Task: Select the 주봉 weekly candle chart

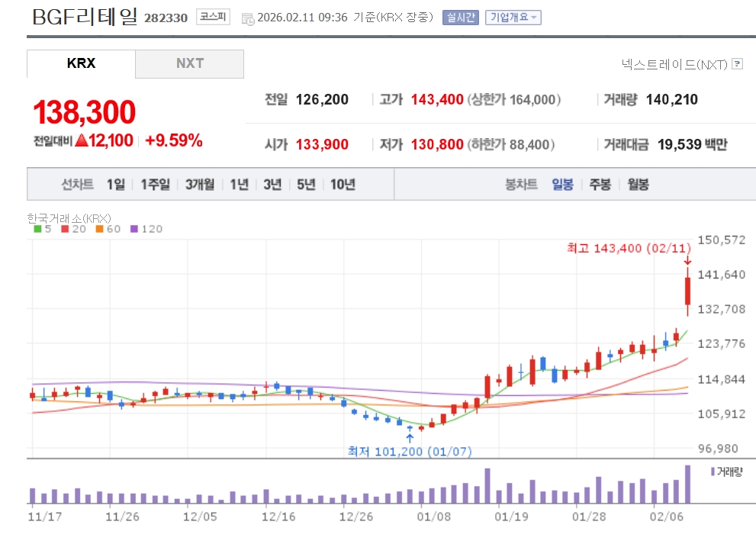Action: 600,184
